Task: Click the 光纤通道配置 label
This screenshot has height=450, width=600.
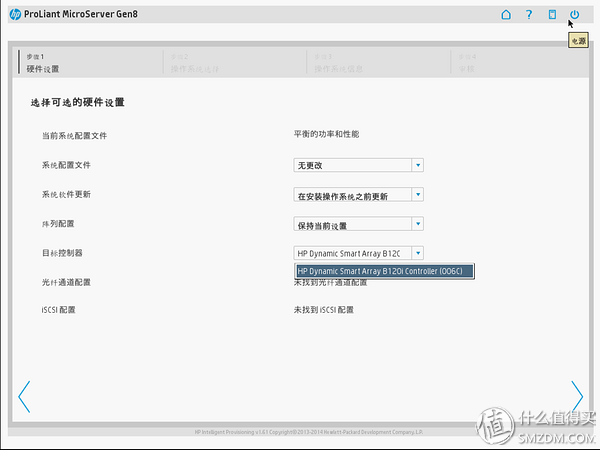Action: point(66,282)
